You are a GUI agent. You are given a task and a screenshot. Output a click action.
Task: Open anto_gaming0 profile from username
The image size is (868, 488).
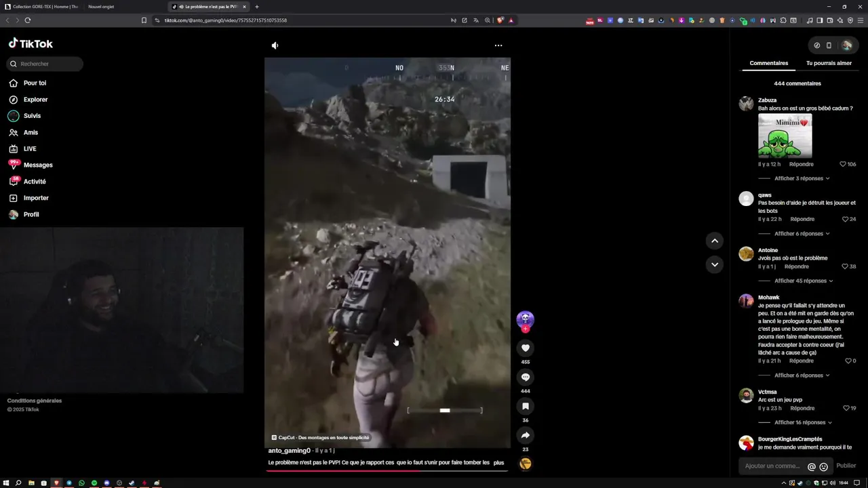pyautogui.click(x=290, y=451)
